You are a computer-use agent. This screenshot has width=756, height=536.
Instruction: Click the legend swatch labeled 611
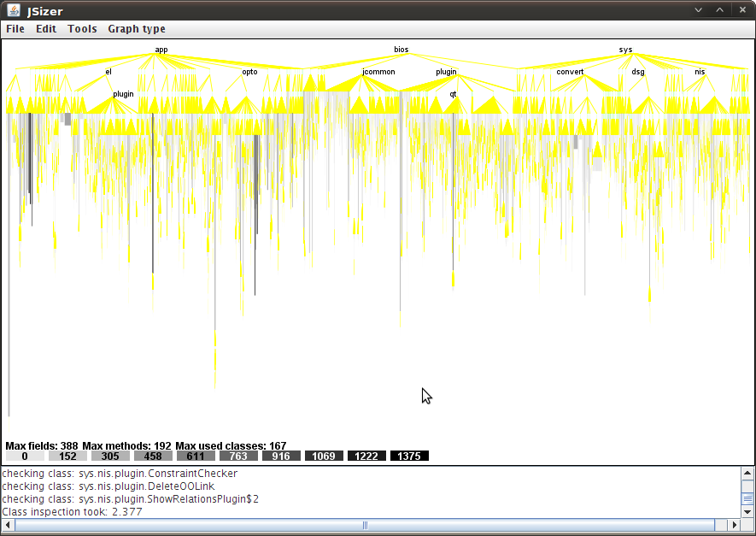click(x=196, y=456)
